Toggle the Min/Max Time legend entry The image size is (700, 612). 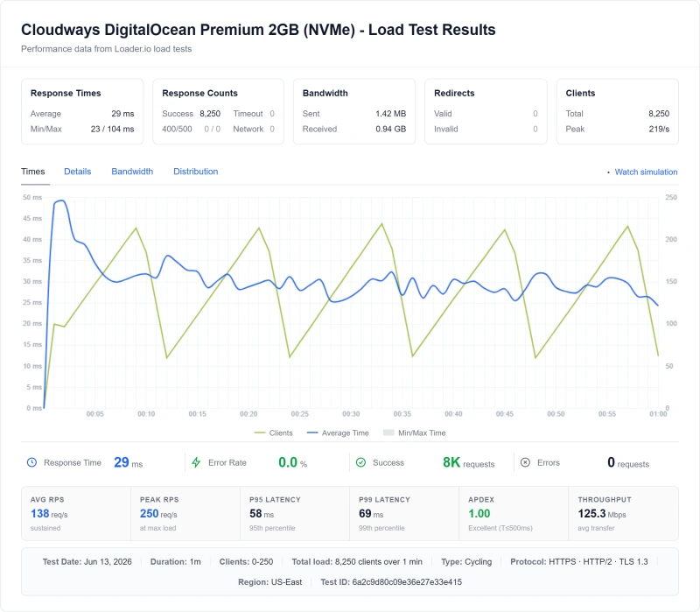pyautogui.click(x=415, y=433)
